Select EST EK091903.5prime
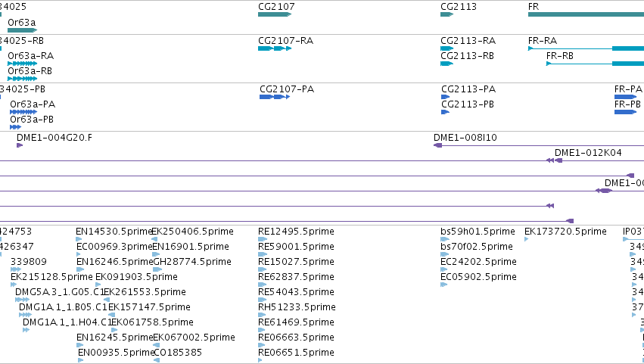This screenshot has width=644, height=364. [x=98, y=285]
